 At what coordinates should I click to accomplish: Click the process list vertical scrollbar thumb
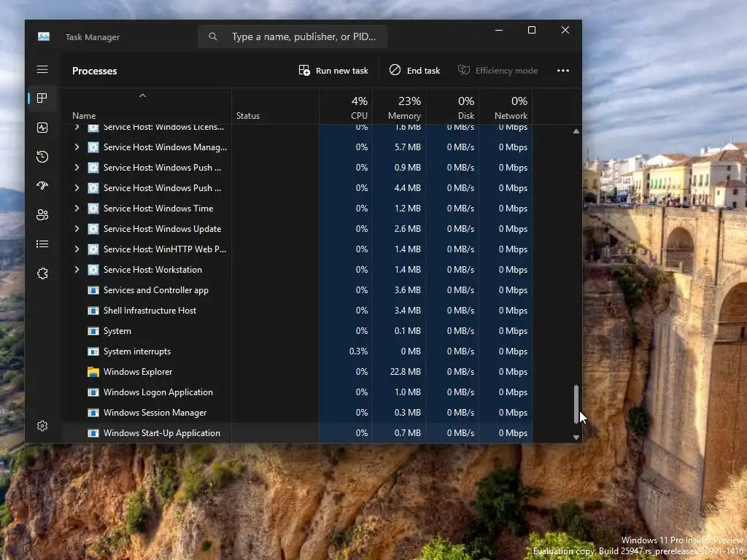tap(576, 404)
